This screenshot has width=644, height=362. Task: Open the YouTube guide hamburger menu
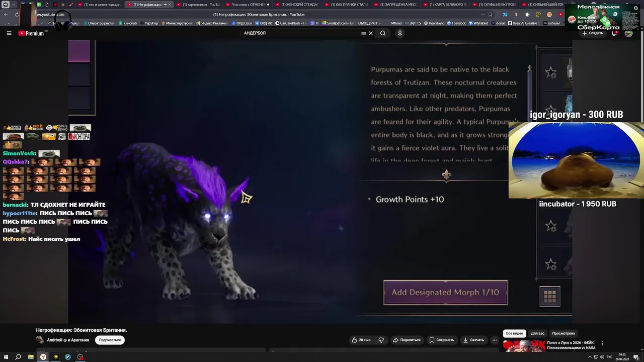coord(9,33)
